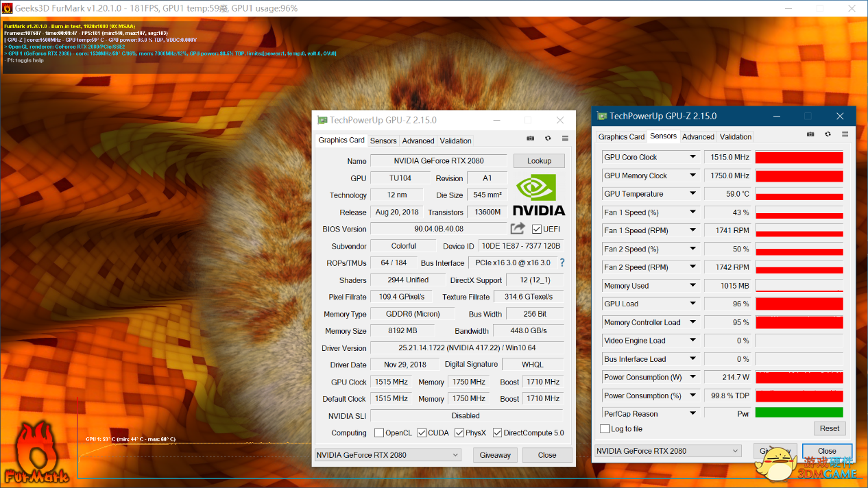Click the Release date Aug 20, 2018
The image size is (868, 488).
(x=396, y=212)
